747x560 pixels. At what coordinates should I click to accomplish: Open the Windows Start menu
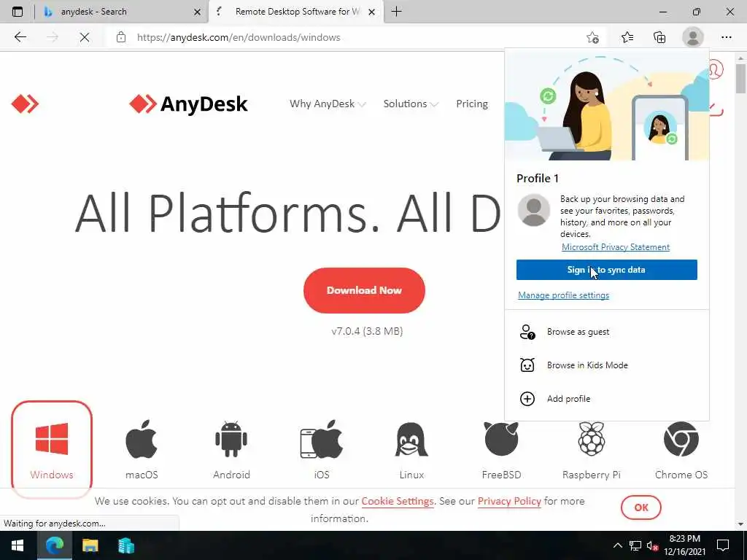tap(18, 545)
